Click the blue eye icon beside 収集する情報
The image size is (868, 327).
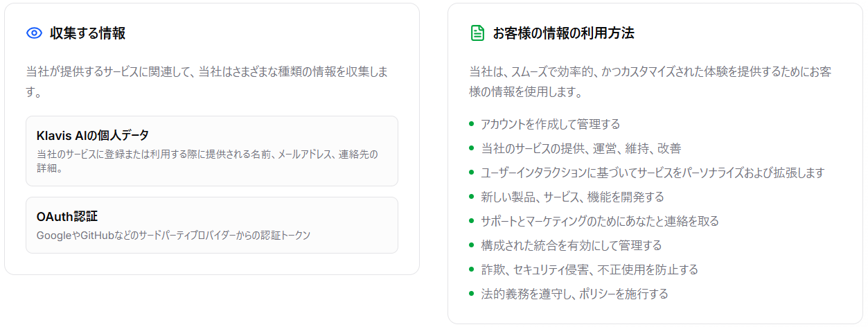click(x=34, y=33)
